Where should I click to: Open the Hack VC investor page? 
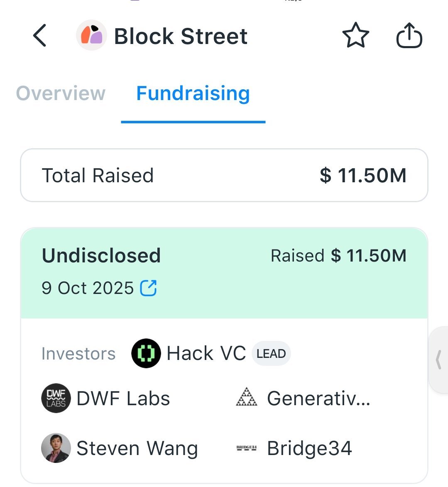[206, 354]
